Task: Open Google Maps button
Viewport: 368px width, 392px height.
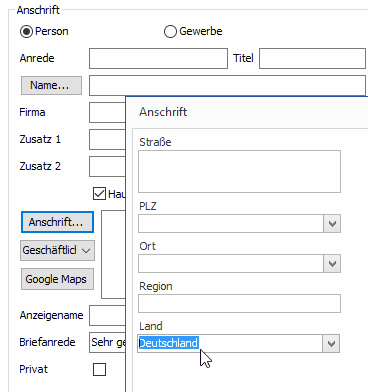Action: click(57, 279)
